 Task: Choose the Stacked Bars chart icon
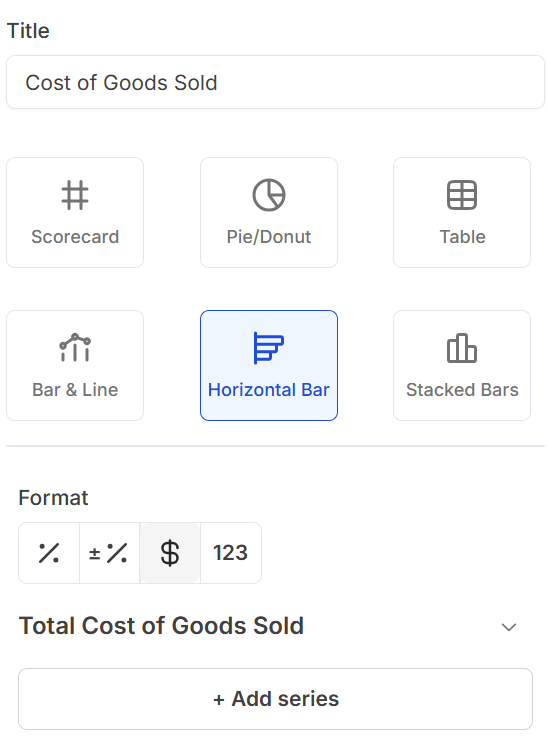pos(462,348)
